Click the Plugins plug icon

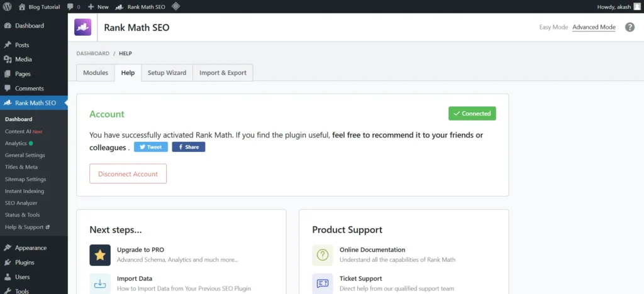pos(8,263)
